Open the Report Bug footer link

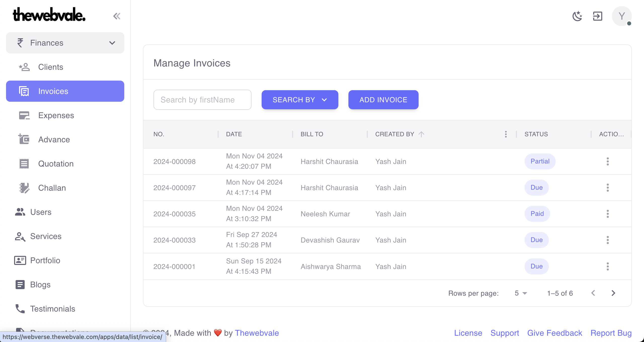click(611, 333)
